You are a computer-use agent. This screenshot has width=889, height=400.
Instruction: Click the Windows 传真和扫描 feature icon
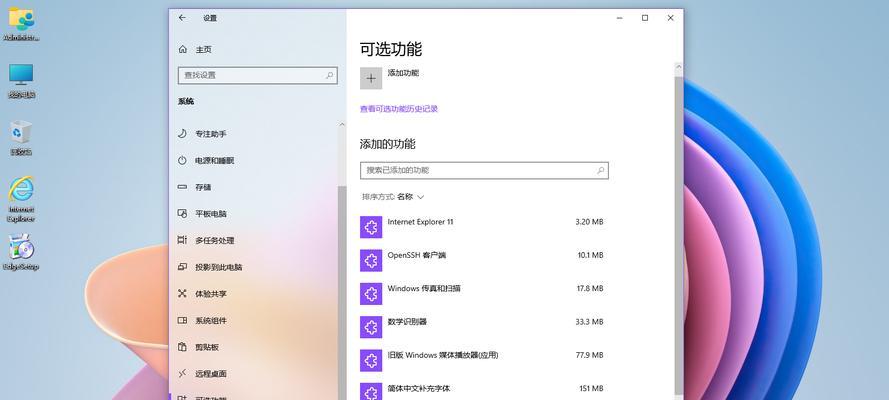tap(371, 294)
